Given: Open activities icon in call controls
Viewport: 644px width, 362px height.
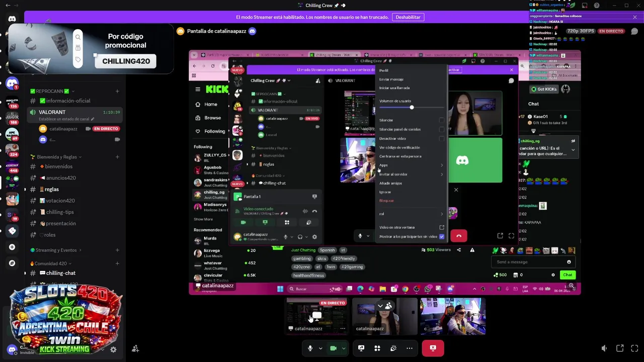Looking at the screenshot, I should coord(377,348).
